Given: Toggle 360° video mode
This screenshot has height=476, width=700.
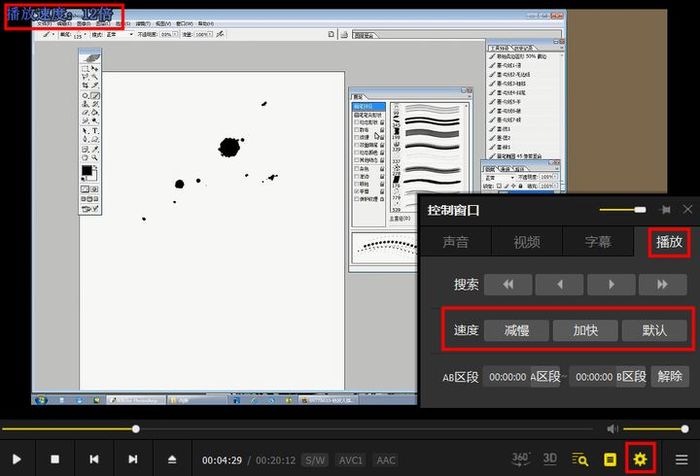Looking at the screenshot, I should click(x=521, y=459).
